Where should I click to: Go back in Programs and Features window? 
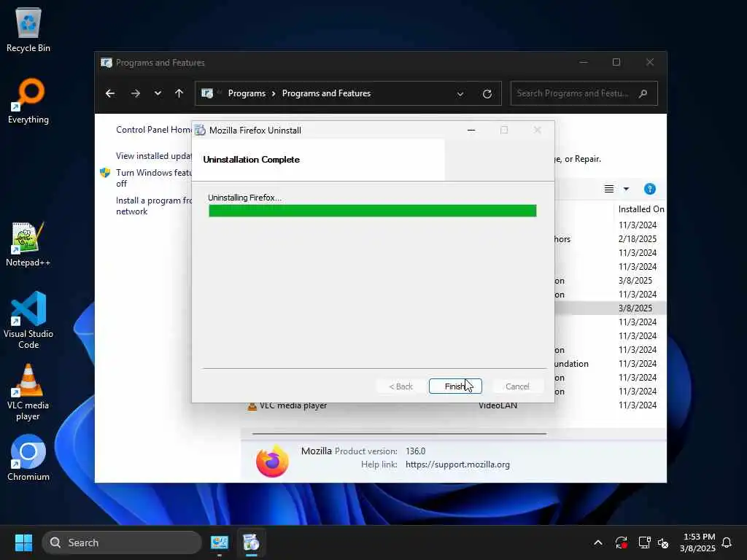pyautogui.click(x=110, y=93)
